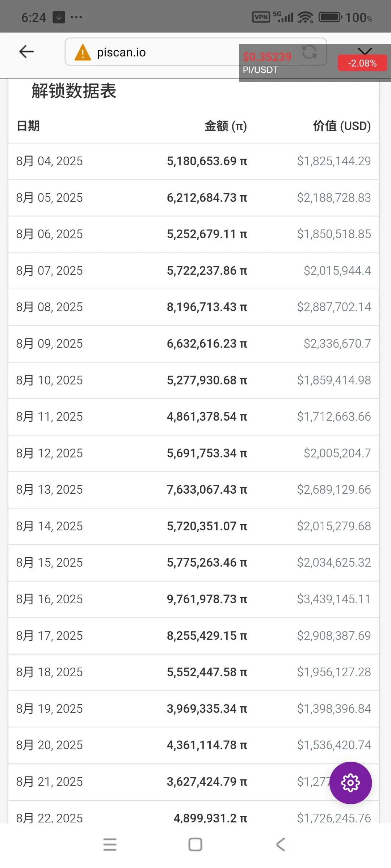Refresh the PI/USDT price

pyautogui.click(x=309, y=52)
